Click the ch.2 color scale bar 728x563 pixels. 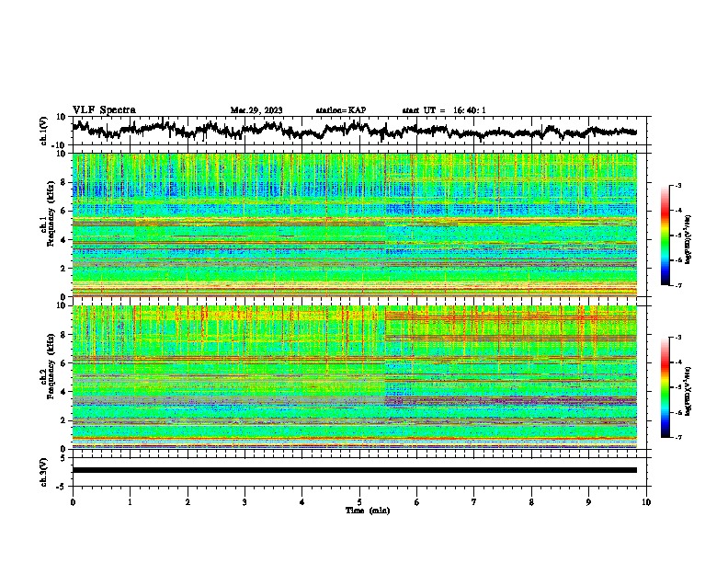point(665,387)
